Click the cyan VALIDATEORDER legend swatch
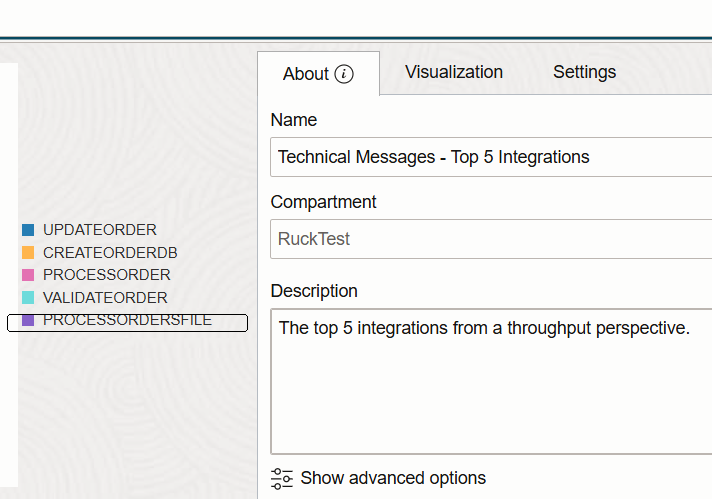712x499 pixels. pyautogui.click(x=28, y=297)
